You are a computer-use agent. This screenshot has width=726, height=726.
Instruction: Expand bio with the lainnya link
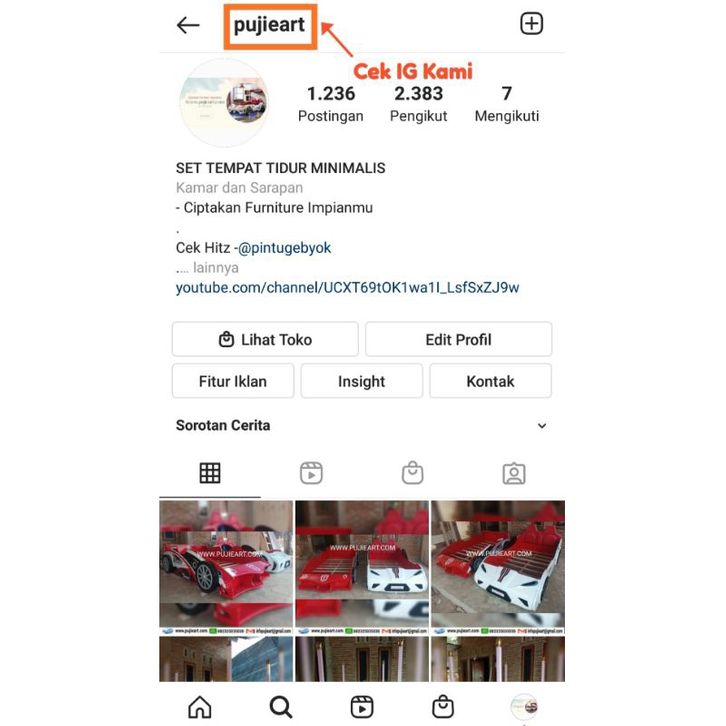(x=216, y=268)
